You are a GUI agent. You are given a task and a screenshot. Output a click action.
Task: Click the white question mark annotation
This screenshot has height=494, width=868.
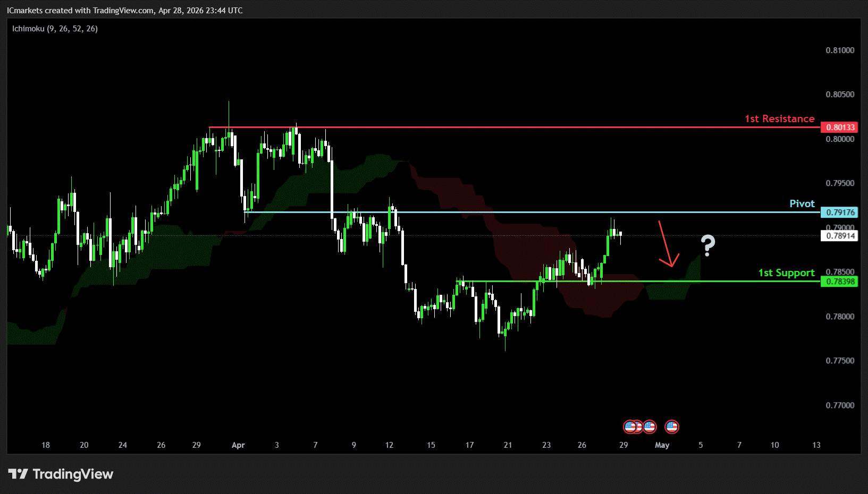[x=707, y=245]
